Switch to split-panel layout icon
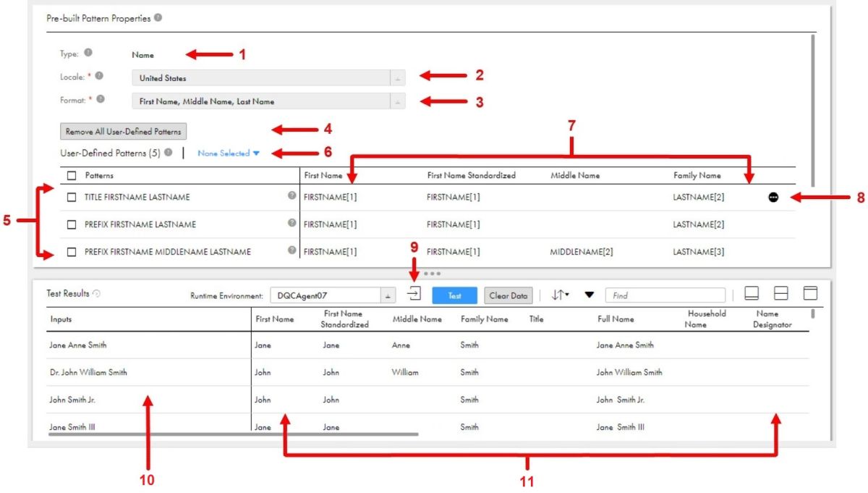 pos(781,293)
